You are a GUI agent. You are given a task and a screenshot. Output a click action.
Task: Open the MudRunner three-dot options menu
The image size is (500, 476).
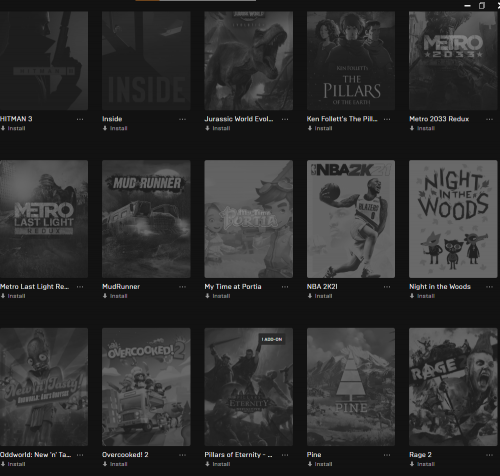[182, 287]
